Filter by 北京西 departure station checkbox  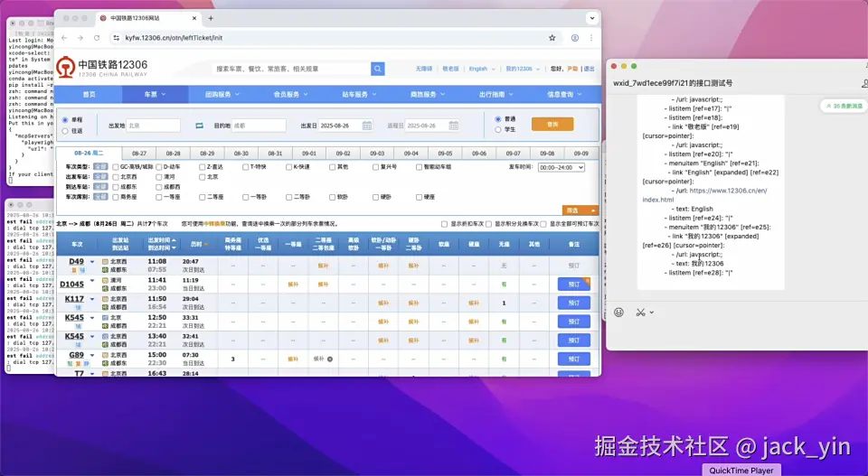116,177
